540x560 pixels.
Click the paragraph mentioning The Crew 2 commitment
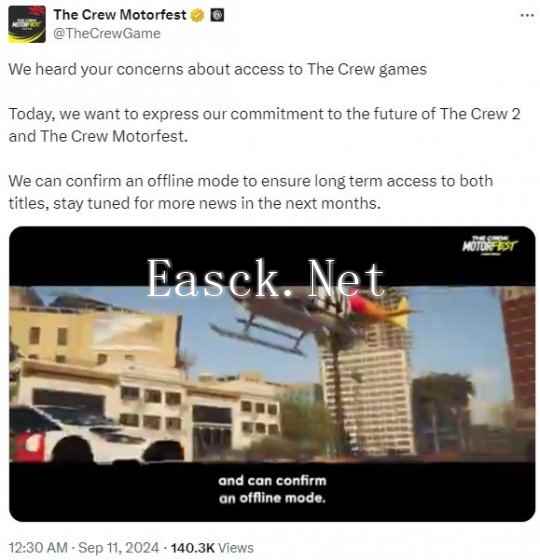[264, 125]
